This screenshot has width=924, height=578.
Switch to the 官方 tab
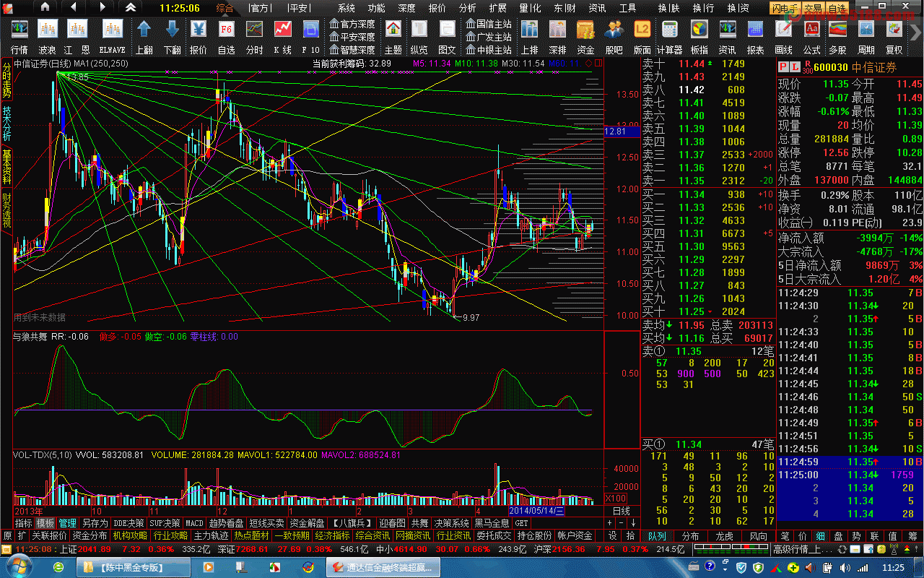[x=259, y=8]
